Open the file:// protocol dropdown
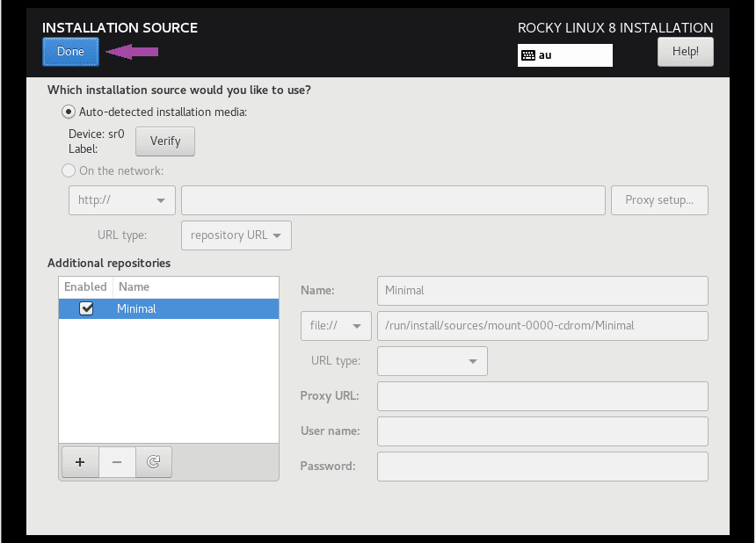The width and height of the screenshot is (756, 543). pyautogui.click(x=336, y=326)
